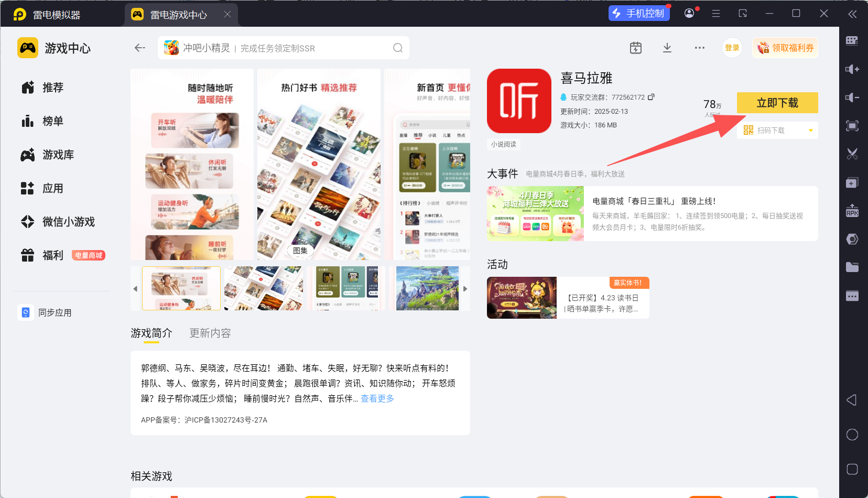868x498 pixels.
Task: Open the 榜单 rankings section
Action: tap(42, 121)
